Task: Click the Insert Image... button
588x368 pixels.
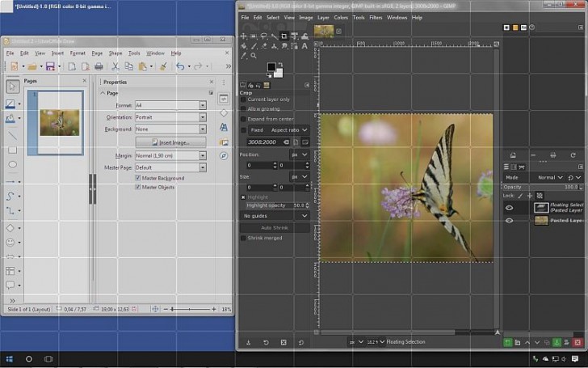Action: point(170,142)
